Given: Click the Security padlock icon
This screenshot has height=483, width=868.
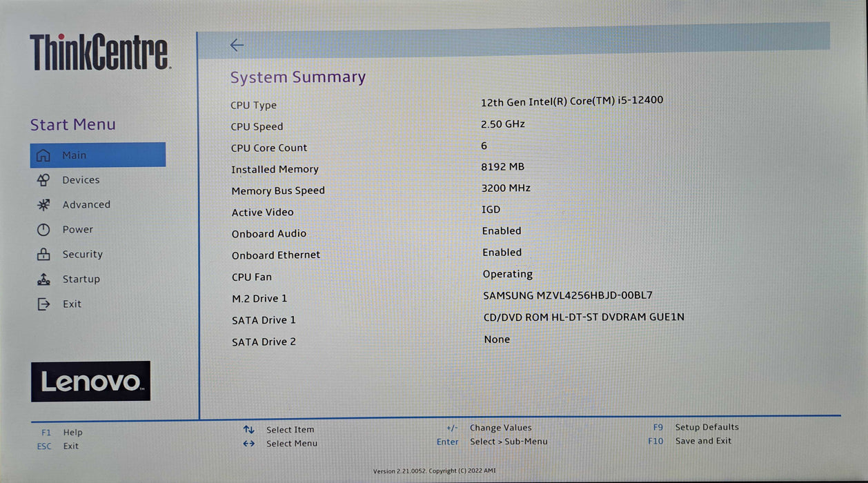Looking at the screenshot, I should (43, 254).
